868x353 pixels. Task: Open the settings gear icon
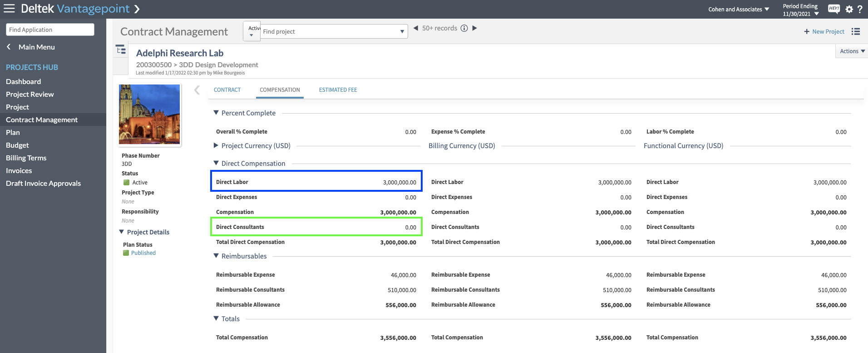pos(849,9)
